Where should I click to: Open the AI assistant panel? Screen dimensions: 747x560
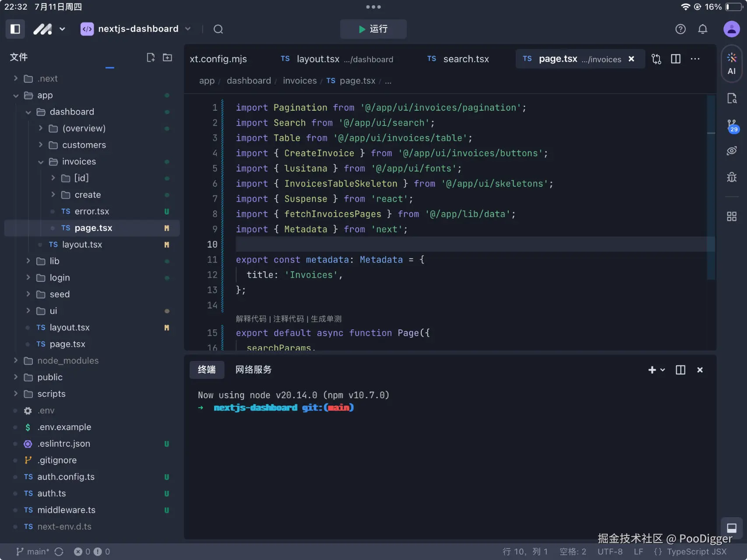pyautogui.click(x=731, y=64)
